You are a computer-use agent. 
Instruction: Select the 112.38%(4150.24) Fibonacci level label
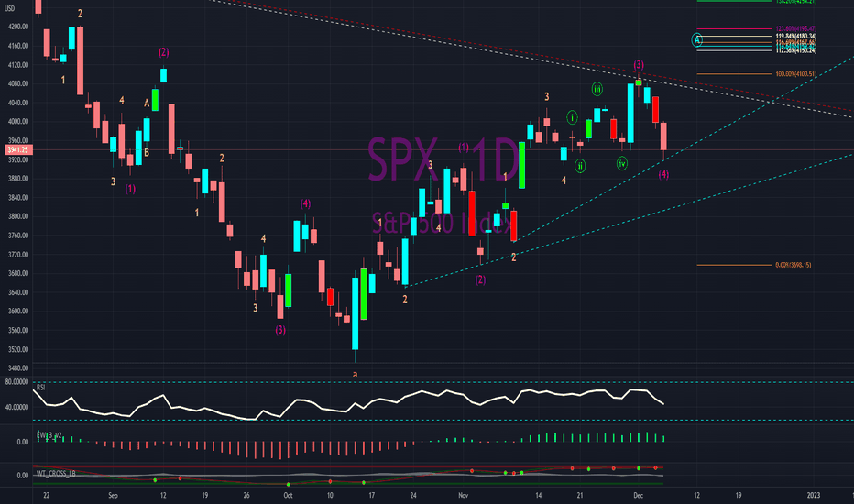795,50
